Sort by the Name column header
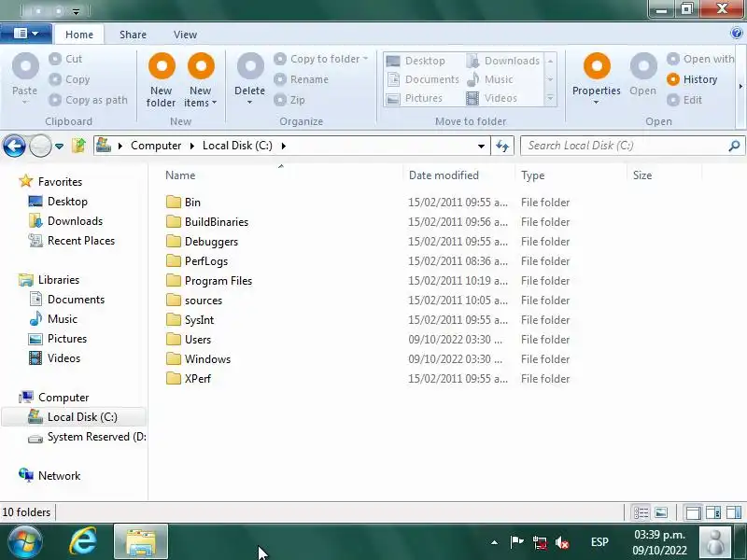This screenshot has height=560, width=747. pyautogui.click(x=282, y=175)
